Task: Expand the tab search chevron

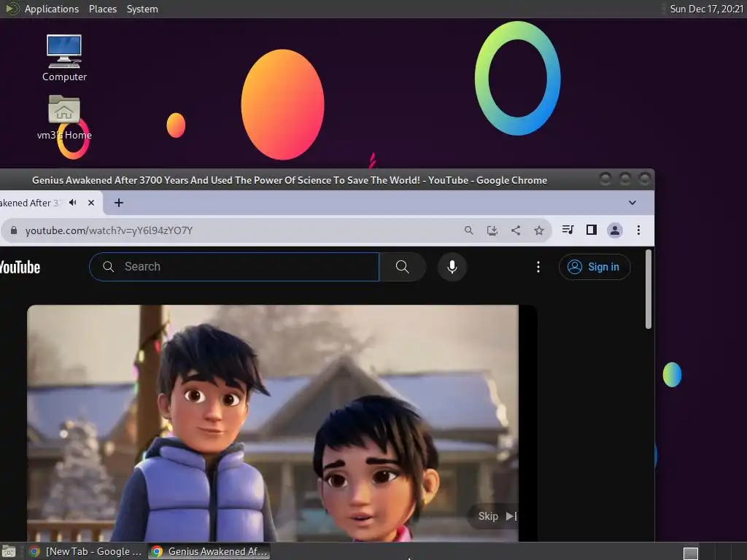Action: click(x=632, y=203)
